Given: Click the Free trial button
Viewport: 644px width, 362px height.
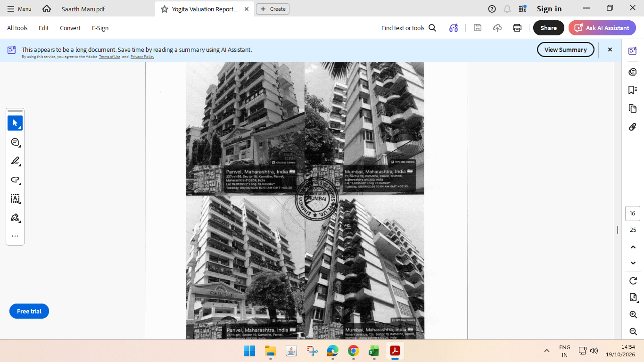Looking at the screenshot, I should [x=29, y=311].
